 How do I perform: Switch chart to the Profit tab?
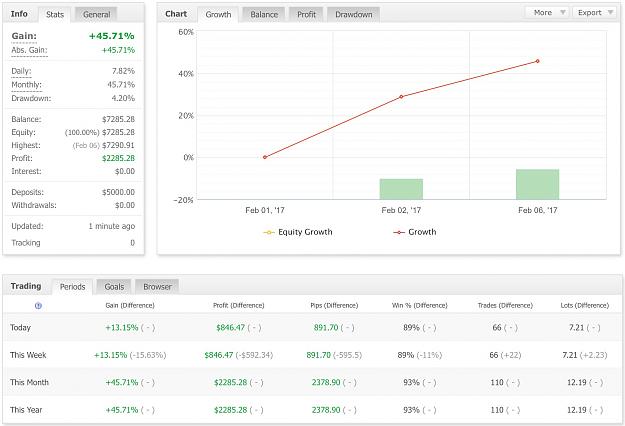pyautogui.click(x=306, y=14)
